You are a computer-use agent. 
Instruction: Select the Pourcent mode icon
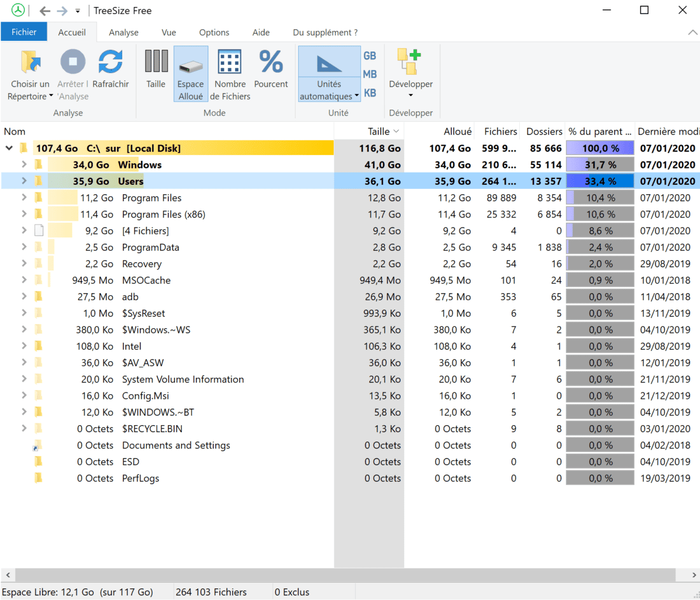coord(271,62)
